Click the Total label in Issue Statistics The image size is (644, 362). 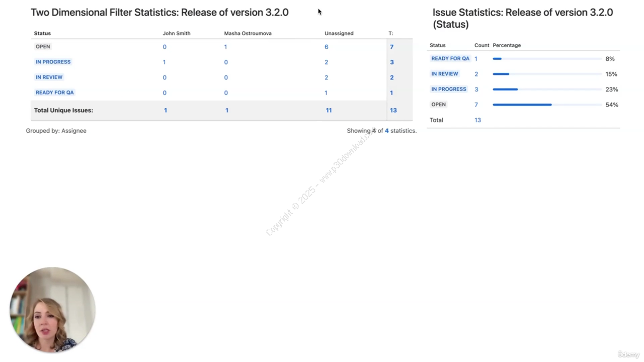(436, 120)
